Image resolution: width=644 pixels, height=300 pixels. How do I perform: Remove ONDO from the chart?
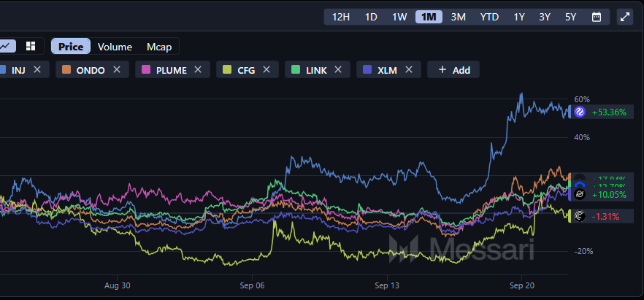coord(117,70)
